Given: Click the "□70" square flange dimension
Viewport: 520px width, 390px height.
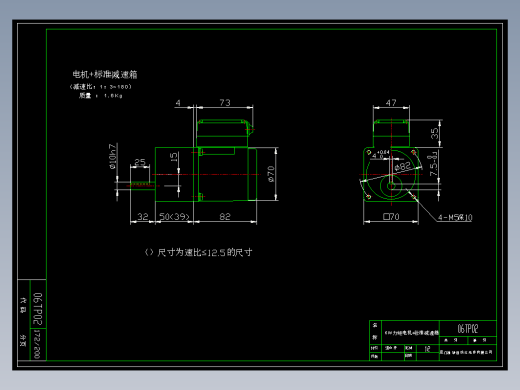Looking at the screenshot, I should coord(391,217).
